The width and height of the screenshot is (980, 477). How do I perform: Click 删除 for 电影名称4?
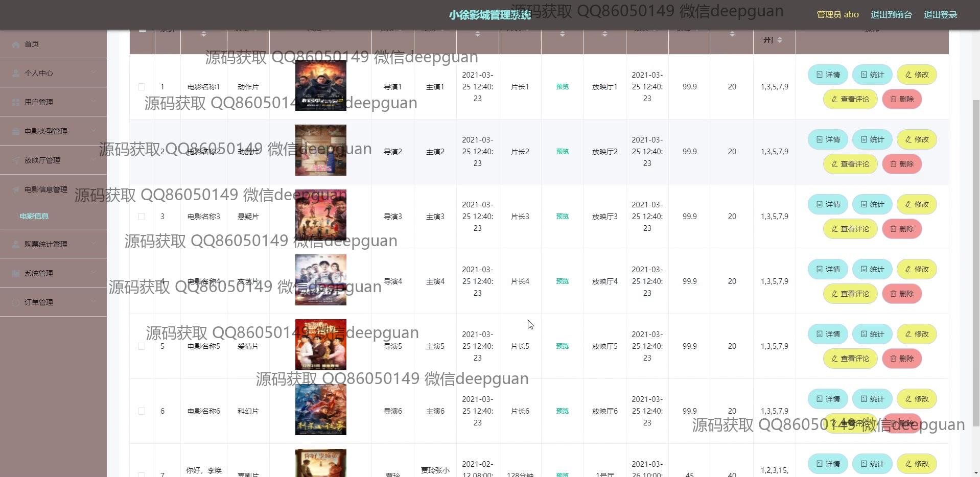point(902,294)
